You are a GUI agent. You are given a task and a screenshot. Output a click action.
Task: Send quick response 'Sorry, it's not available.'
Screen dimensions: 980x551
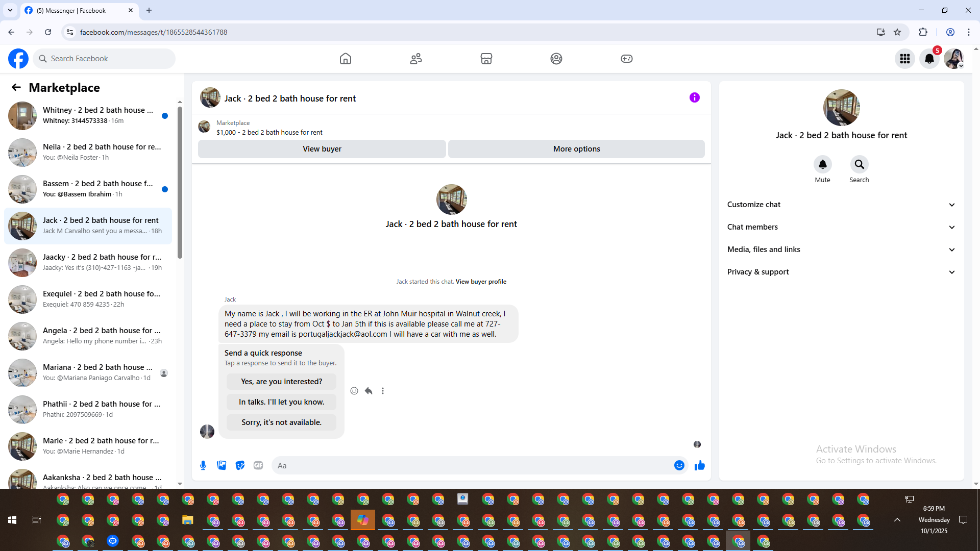[x=282, y=422]
